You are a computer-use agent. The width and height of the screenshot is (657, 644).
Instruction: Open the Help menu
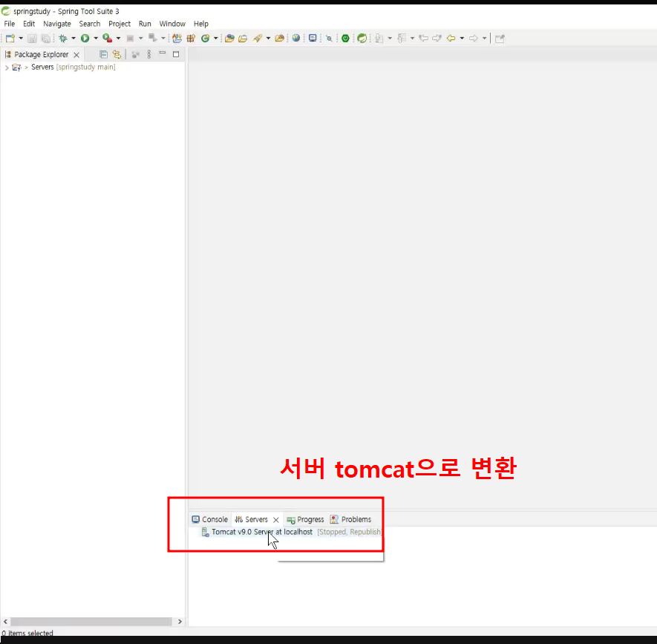pos(201,24)
